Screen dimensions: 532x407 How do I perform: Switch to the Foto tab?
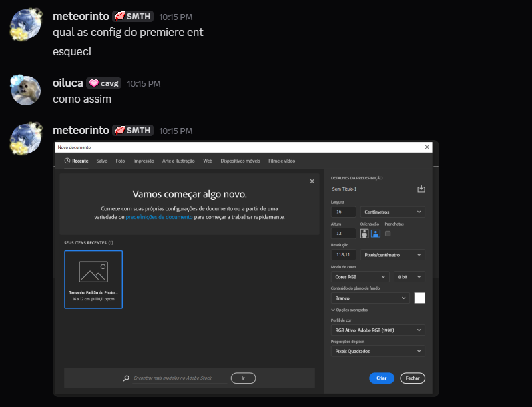click(x=120, y=161)
